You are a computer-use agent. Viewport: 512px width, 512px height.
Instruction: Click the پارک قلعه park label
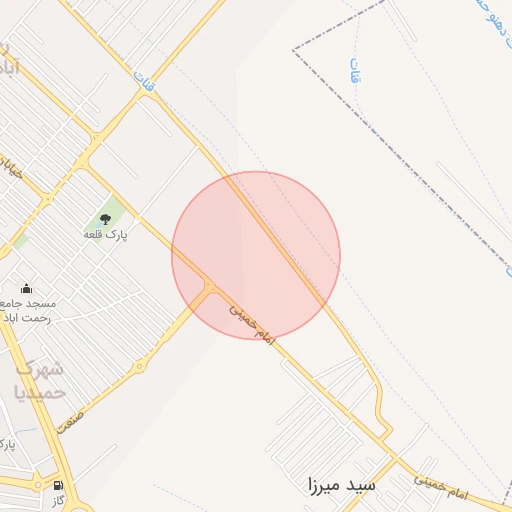(105, 235)
